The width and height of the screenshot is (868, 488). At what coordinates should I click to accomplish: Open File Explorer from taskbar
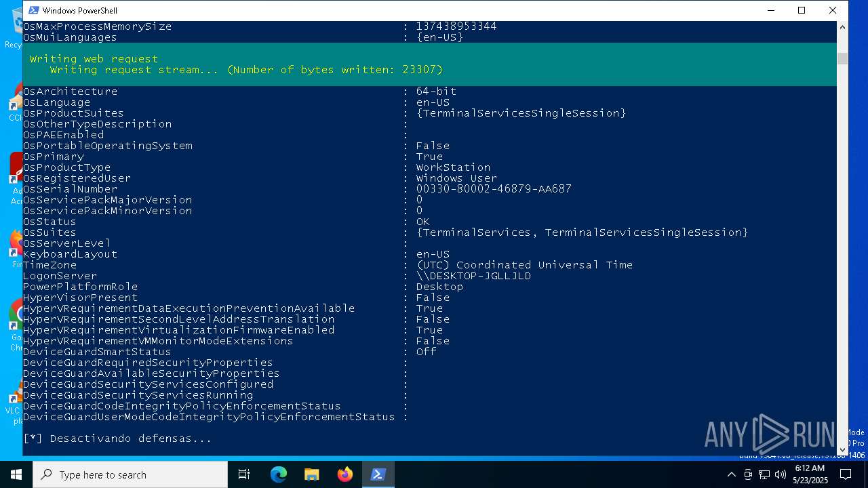point(312,474)
